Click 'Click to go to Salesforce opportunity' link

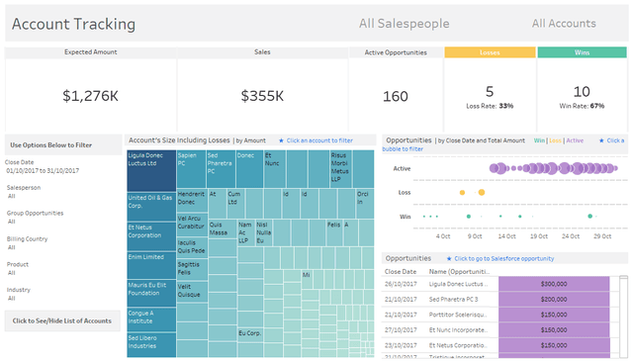[x=503, y=258]
